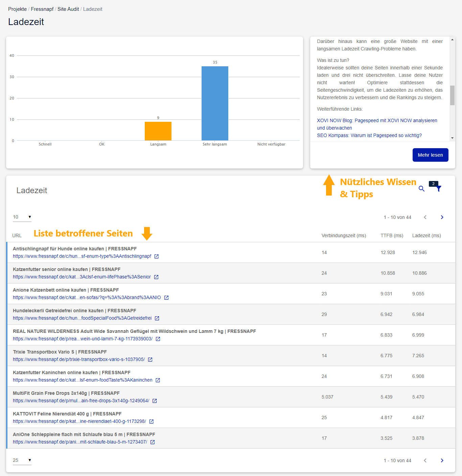Open external link icon for Hundeleckerli Getreidefrei URL

pyautogui.click(x=157, y=318)
